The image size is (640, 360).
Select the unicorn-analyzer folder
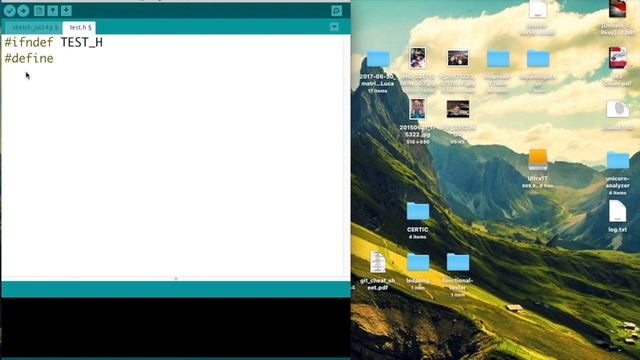(x=617, y=160)
